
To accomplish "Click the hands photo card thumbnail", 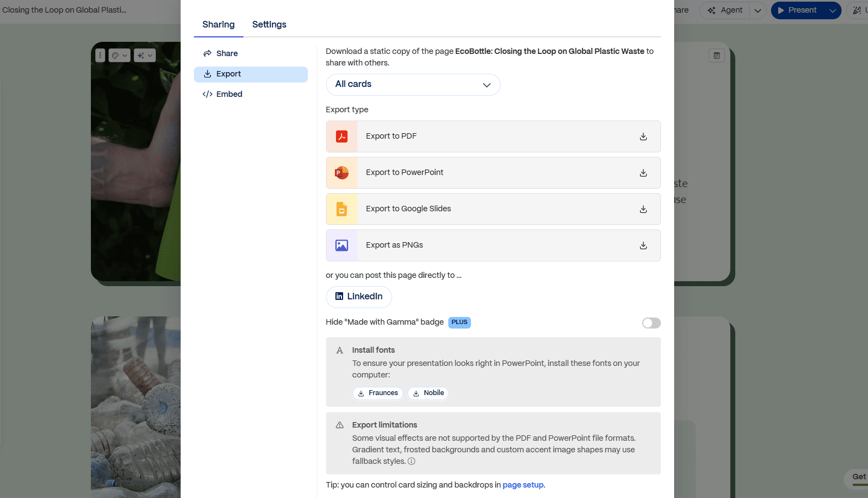I will (135, 162).
